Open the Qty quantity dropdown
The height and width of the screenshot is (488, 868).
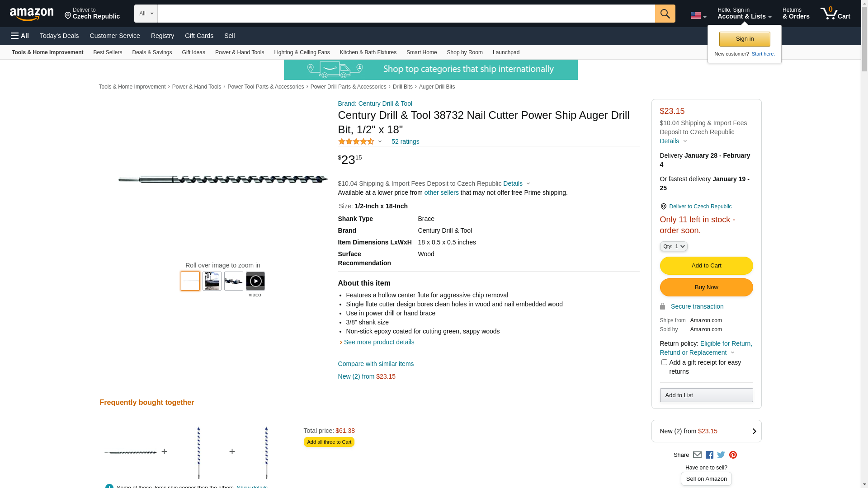click(673, 246)
